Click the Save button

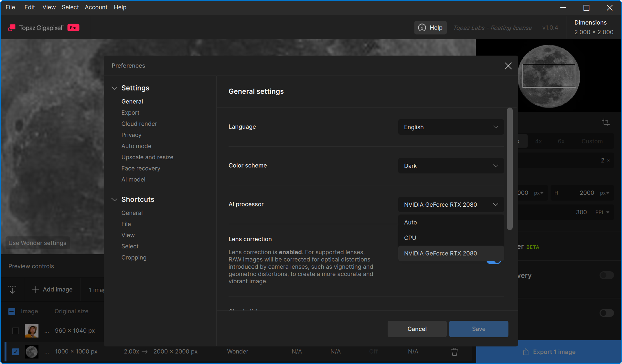pos(478,329)
